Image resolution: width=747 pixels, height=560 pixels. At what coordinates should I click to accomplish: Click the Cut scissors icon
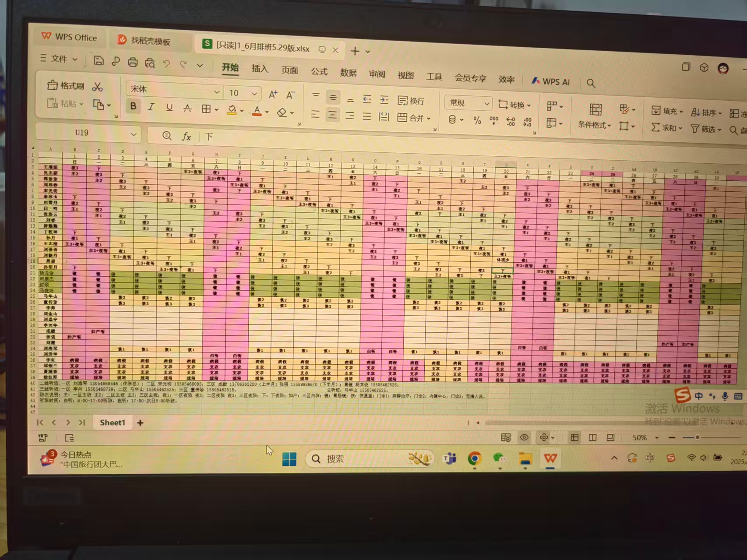pos(97,87)
